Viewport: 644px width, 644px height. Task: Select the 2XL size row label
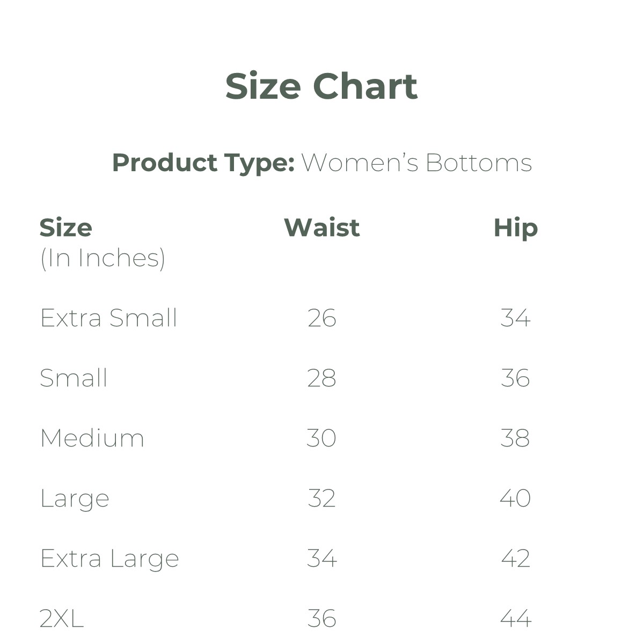[x=62, y=619]
